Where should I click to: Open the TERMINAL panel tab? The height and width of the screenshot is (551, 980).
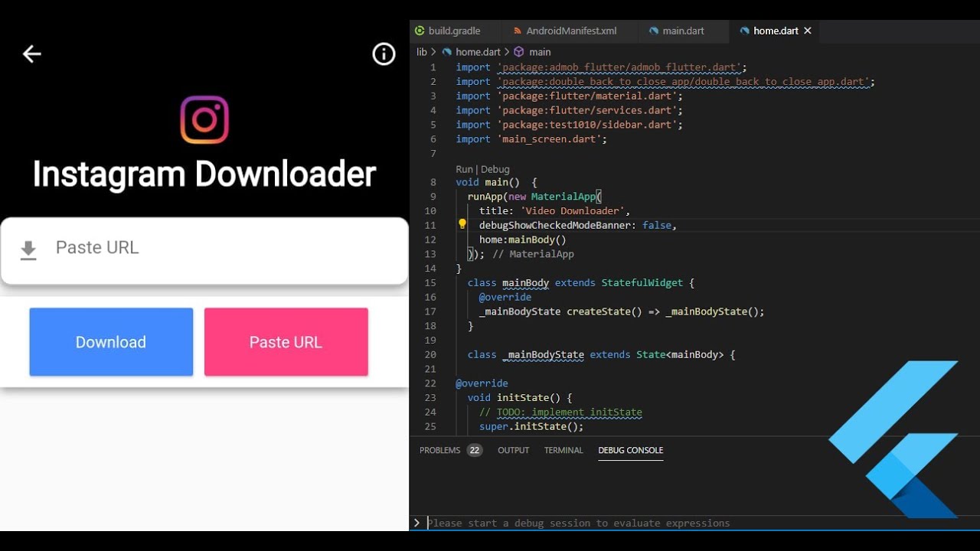(563, 450)
